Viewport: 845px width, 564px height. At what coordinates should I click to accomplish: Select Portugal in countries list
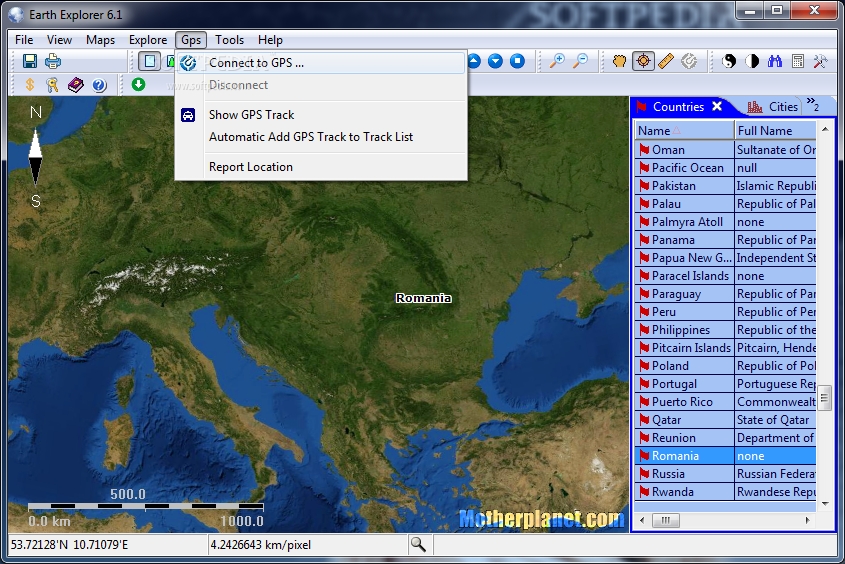coord(725,384)
